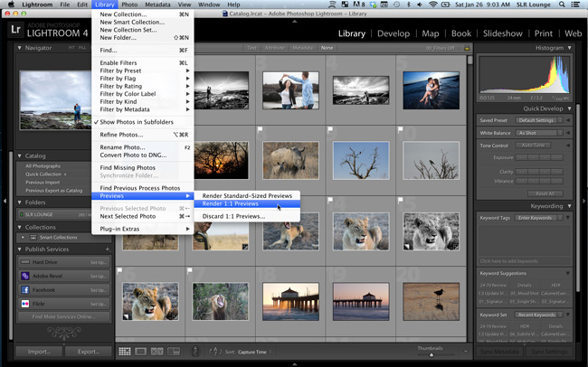Click the Wi-Fi status icon
588x367 pixels.
432,5
